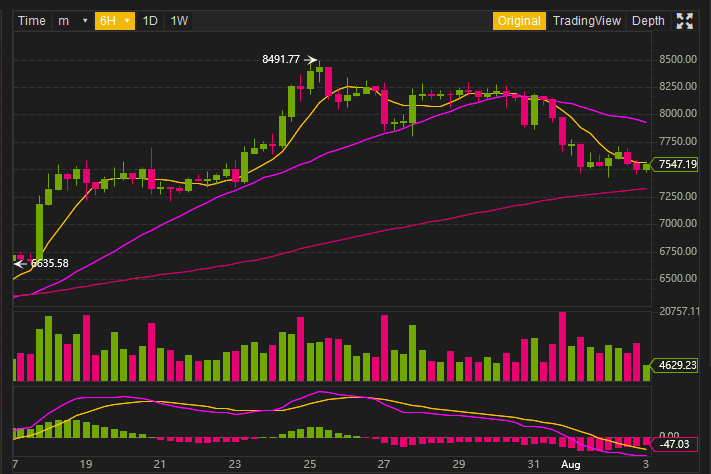The height and width of the screenshot is (474, 711).
Task: Click the 20757.11 volume axis label
Action: click(x=679, y=311)
